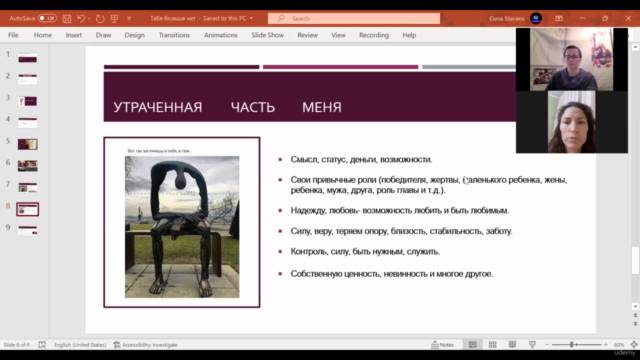Switch to Normal view icon
The width and height of the screenshot is (640, 360).
click(x=473, y=345)
